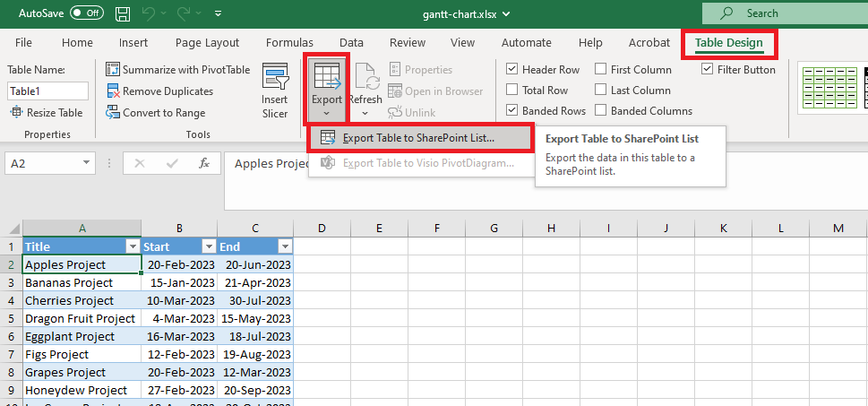Open the Title column filter dropdown
The height and width of the screenshot is (406, 868).
pos(133,247)
